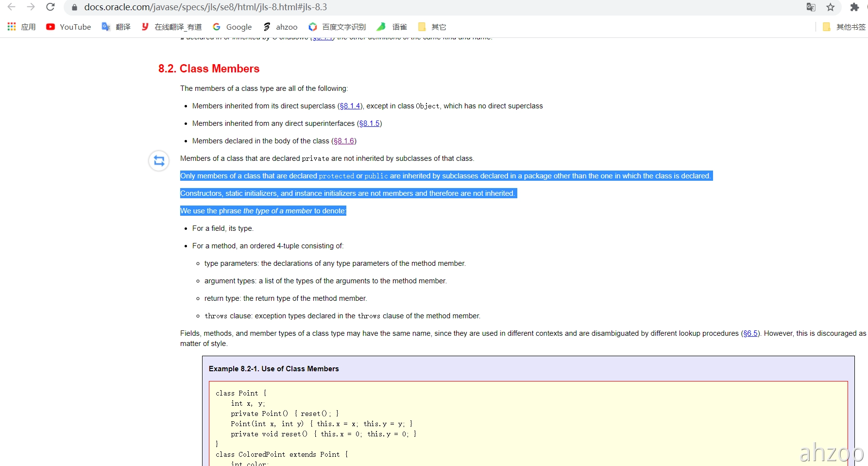Follow the §8.1.4 section link
Image resolution: width=868 pixels, height=466 pixels.
(350, 106)
